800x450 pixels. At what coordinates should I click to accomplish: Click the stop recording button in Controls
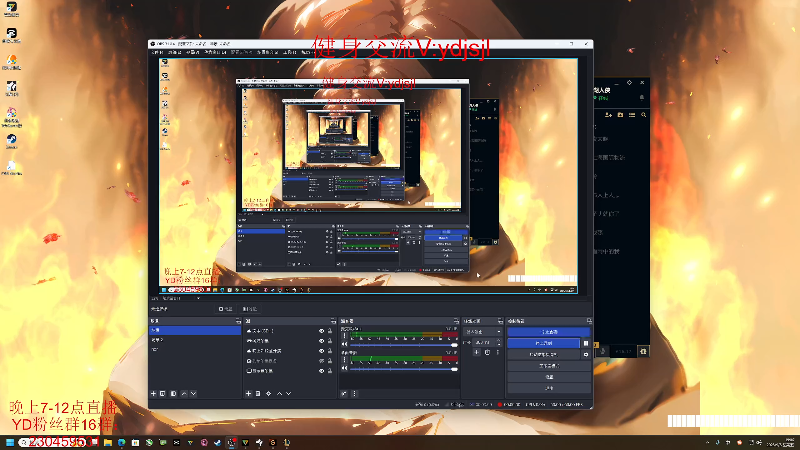click(544, 343)
